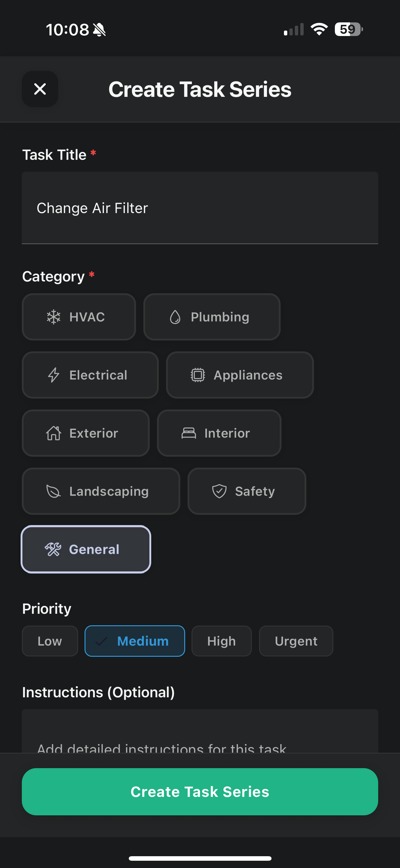Set priority to Low
Viewport: 400px width, 868px height.
50,641
